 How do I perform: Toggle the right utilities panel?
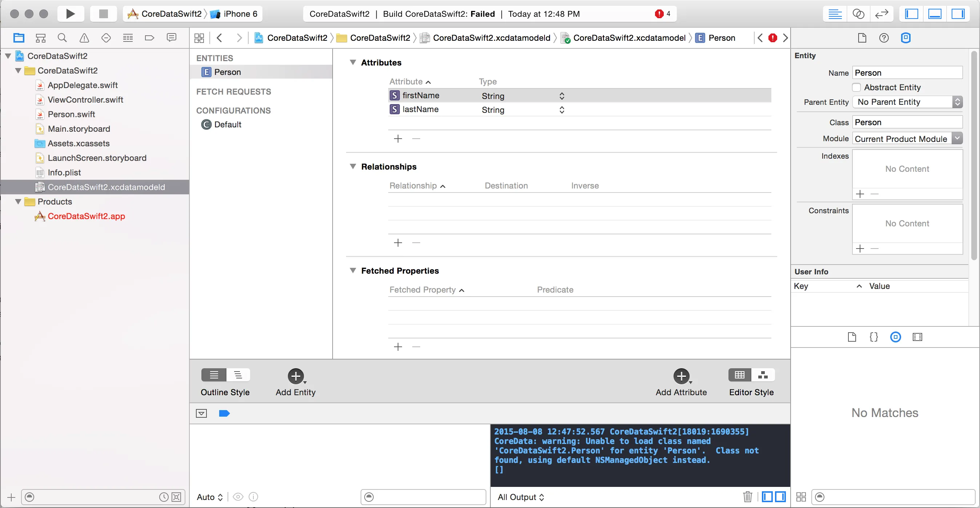pos(958,14)
